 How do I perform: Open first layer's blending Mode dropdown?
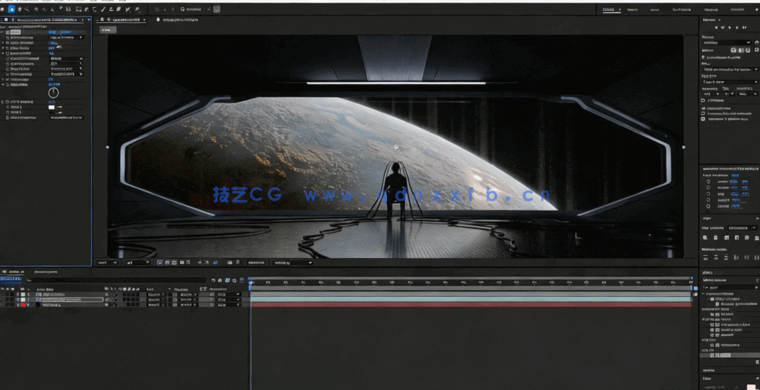tap(157, 294)
